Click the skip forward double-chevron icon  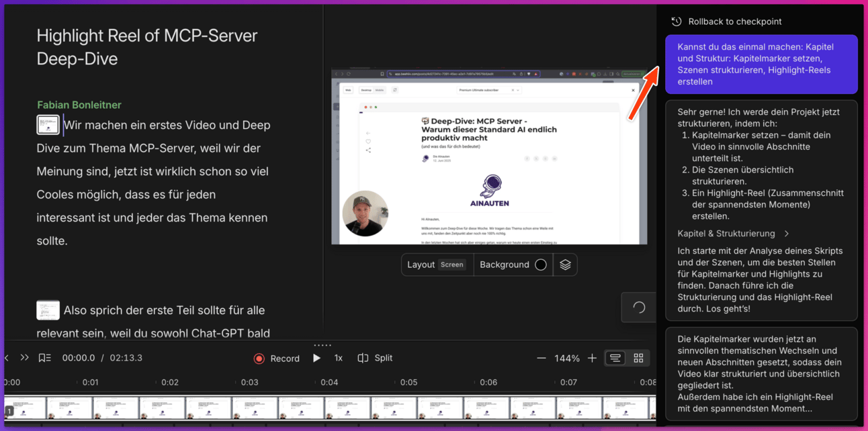pos(24,358)
